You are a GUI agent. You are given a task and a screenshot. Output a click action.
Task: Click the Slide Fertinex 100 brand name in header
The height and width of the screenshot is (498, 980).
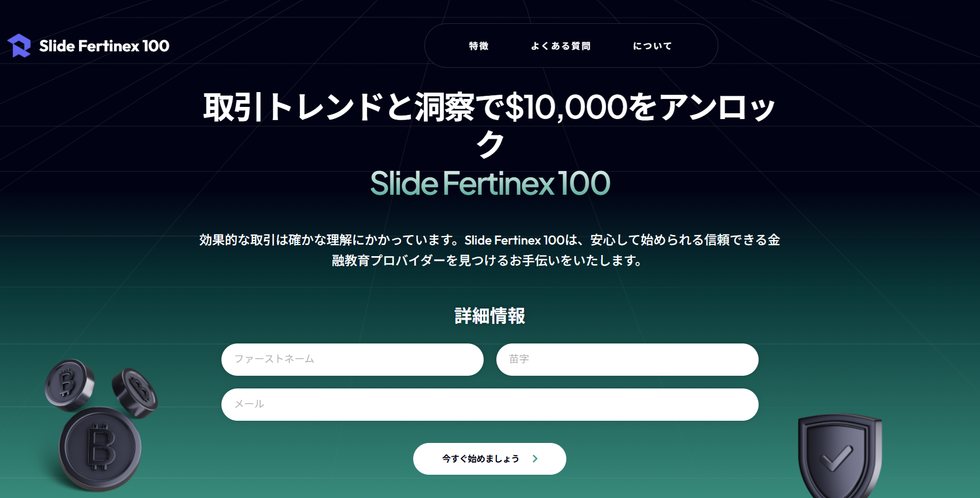coord(104,46)
